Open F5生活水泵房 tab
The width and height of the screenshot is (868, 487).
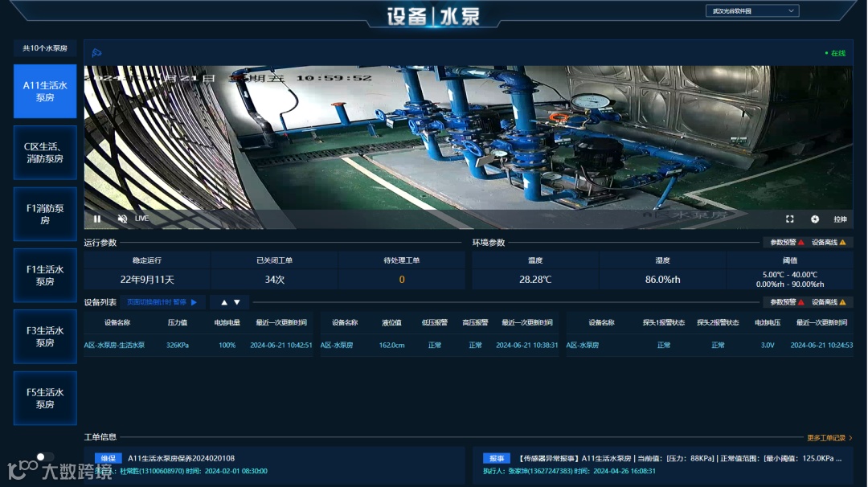point(45,398)
